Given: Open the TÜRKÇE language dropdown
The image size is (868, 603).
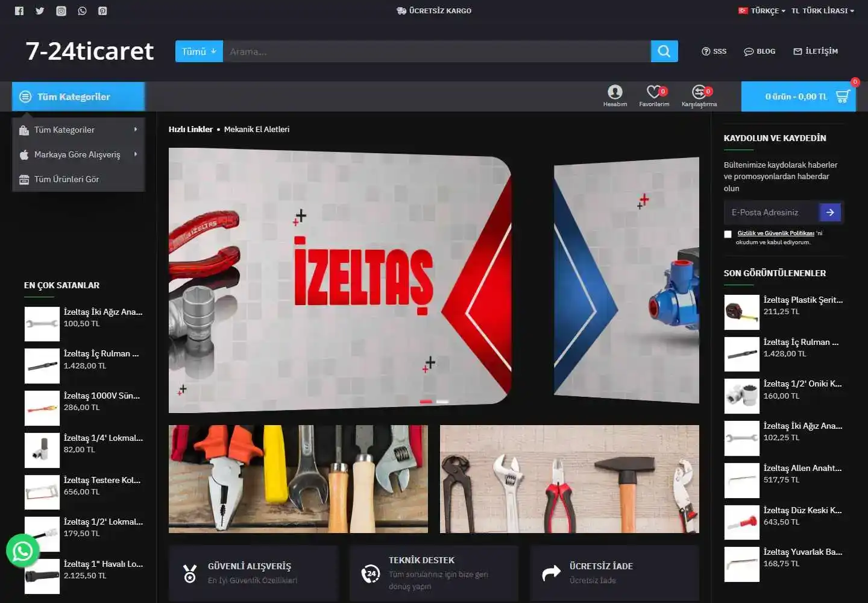Looking at the screenshot, I should pyautogui.click(x=762, y=11).
